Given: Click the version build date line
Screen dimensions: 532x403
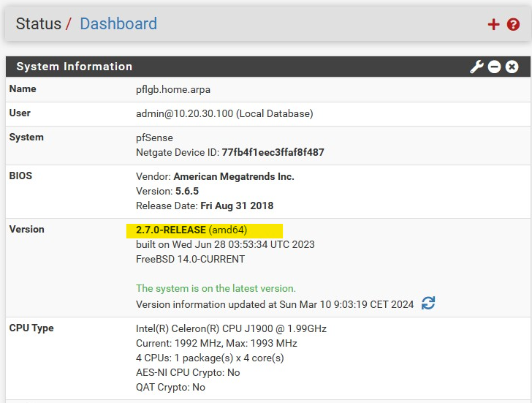Looking at the screenshot, I should (225, 244).
